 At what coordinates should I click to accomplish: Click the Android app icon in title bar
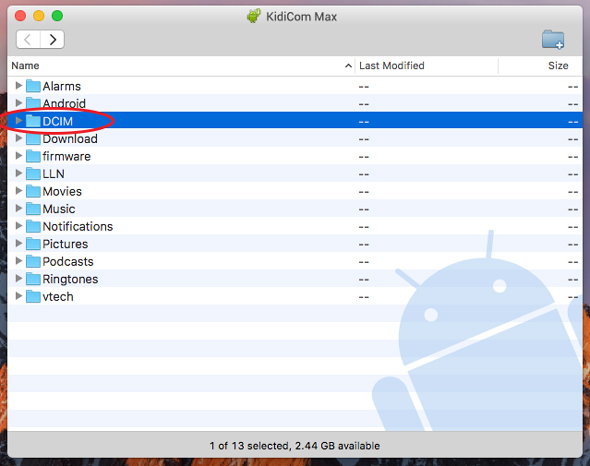click(254, 16)
